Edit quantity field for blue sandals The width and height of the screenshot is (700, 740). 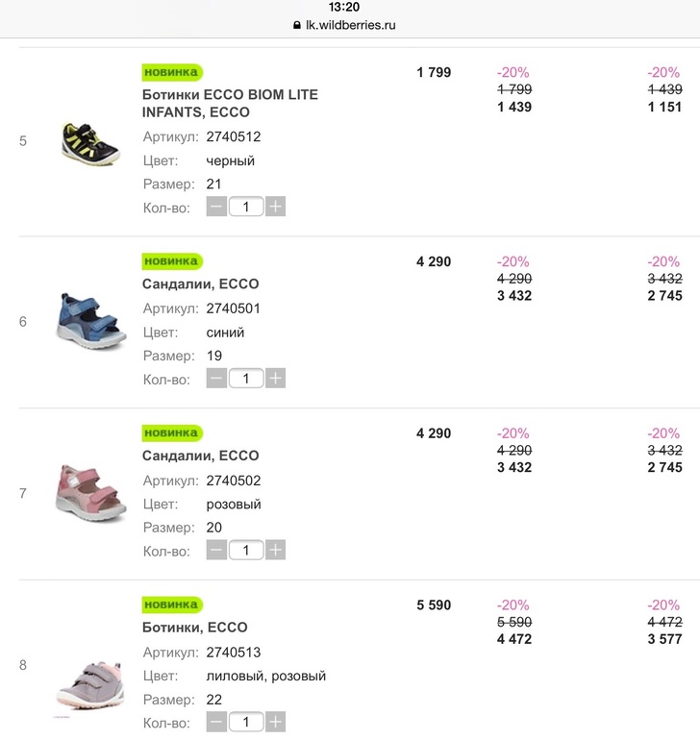pyautogui.click(x=246, y=379)
